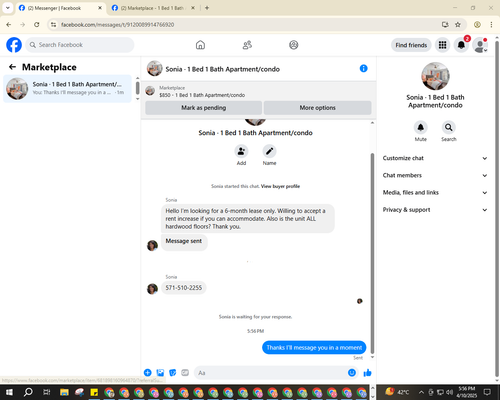Click phone number message 571-510-2255
The height and width of the screenshot is (400, 500).
[184, 288]
